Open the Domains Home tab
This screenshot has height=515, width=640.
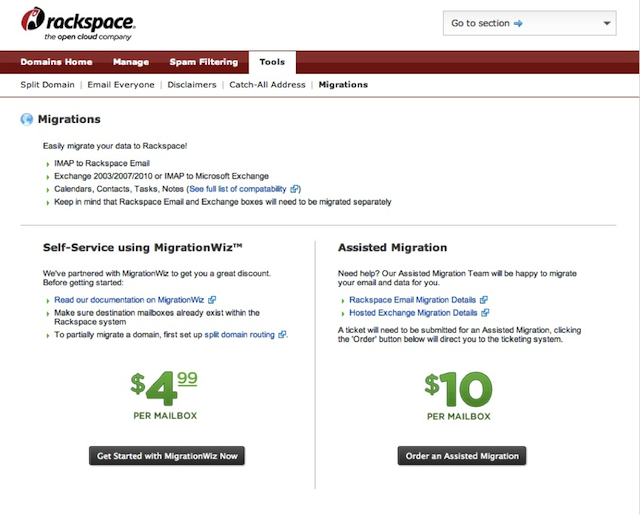(56, 62)
